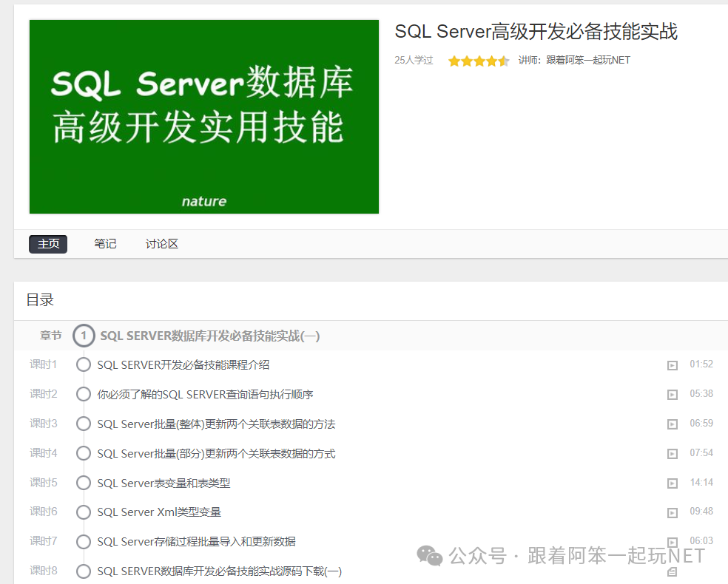
Task: Click the 目录 section heading
Action: click(x=40, y=300)
